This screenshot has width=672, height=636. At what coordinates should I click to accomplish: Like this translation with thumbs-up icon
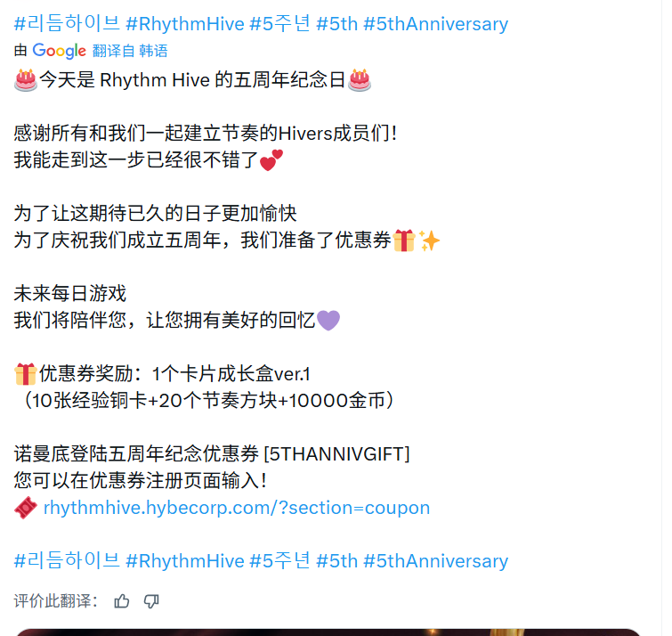tap(122, 601)
